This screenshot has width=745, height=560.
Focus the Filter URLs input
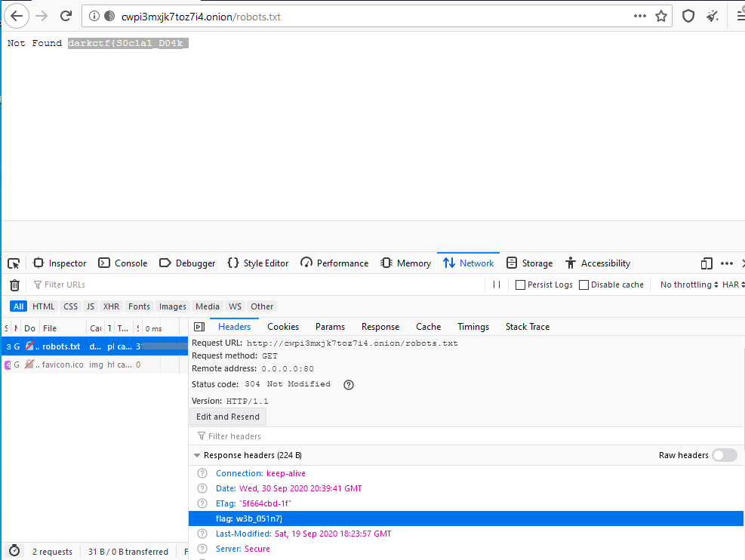(257, 285)
